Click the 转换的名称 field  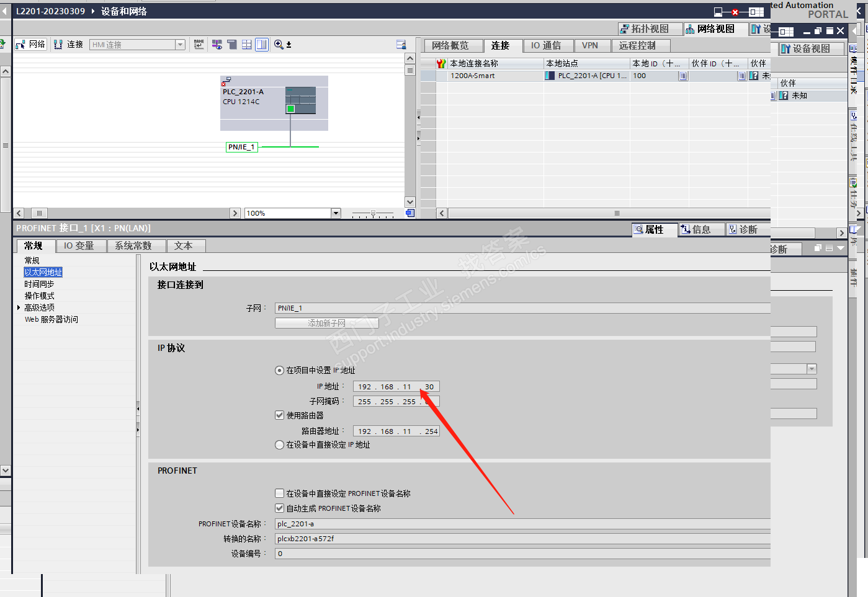pyautogui.click(x=522, y=539)
